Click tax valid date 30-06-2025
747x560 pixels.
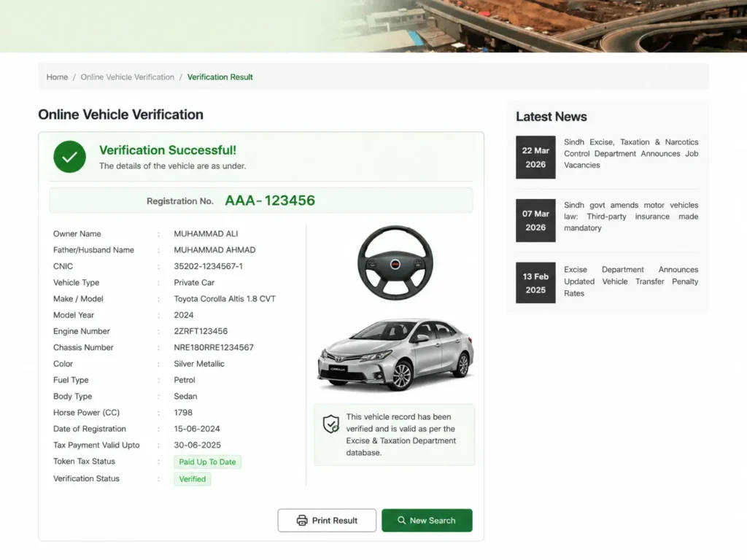point(197,445)
